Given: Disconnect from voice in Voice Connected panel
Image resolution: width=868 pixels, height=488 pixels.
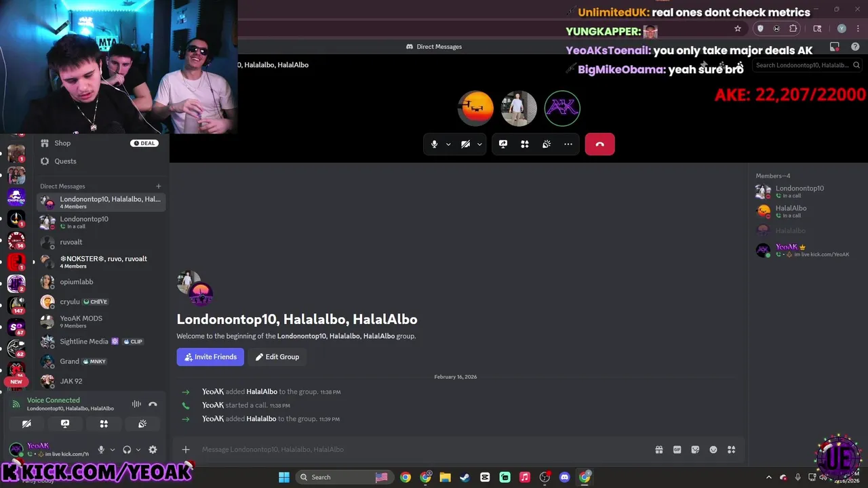Looking at the screenshot, I should 153,404.
